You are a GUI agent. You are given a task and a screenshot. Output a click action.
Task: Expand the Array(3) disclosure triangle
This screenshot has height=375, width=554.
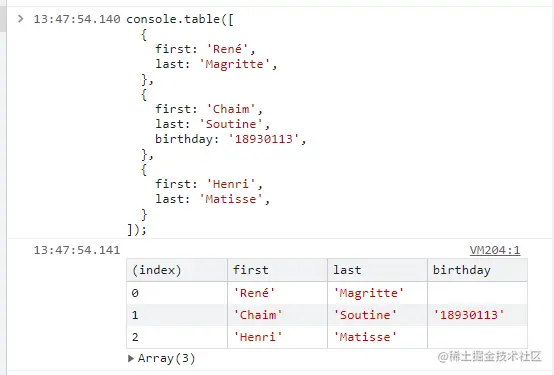coord(131,358)
